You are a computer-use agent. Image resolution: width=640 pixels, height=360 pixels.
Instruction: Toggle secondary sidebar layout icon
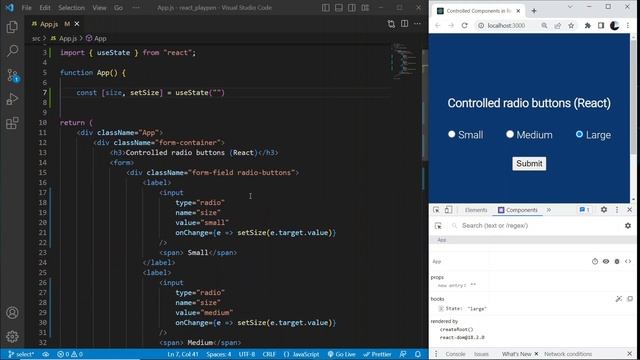pos(352,8)
